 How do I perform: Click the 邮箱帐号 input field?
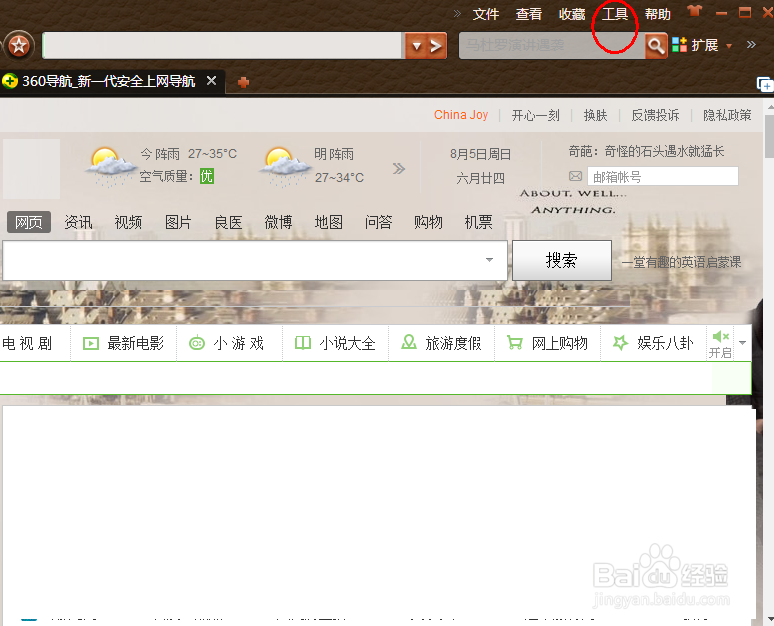pos(662,176)
